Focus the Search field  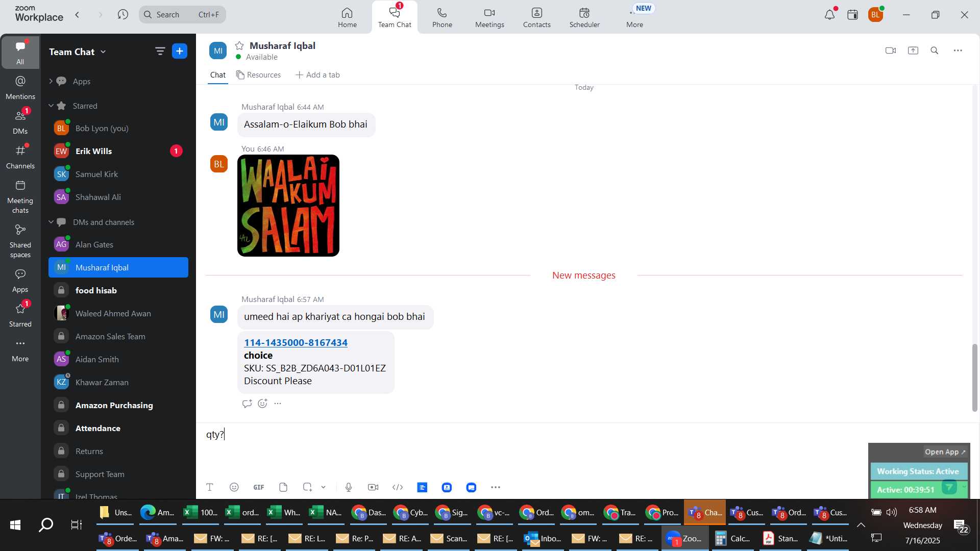(x=182, y=14)
